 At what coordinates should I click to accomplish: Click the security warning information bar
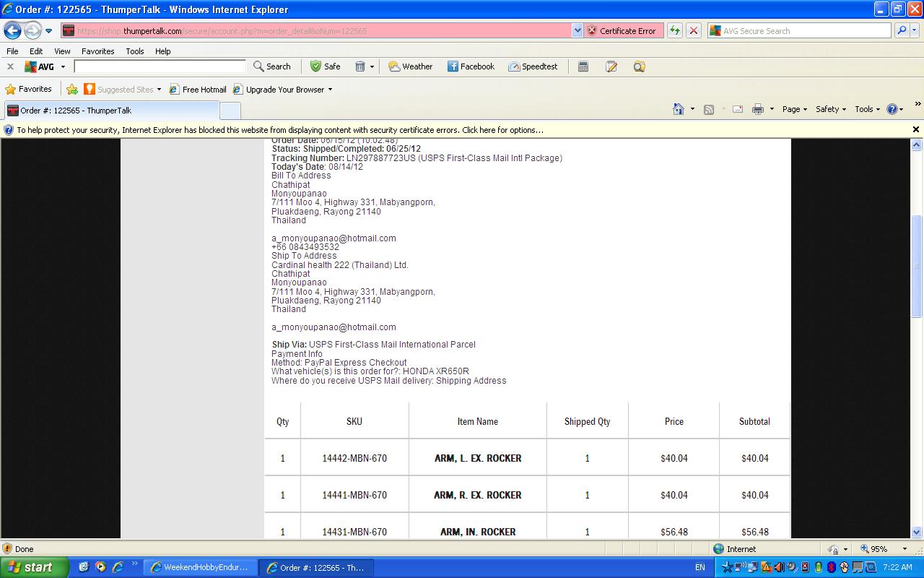pos(280,130)
